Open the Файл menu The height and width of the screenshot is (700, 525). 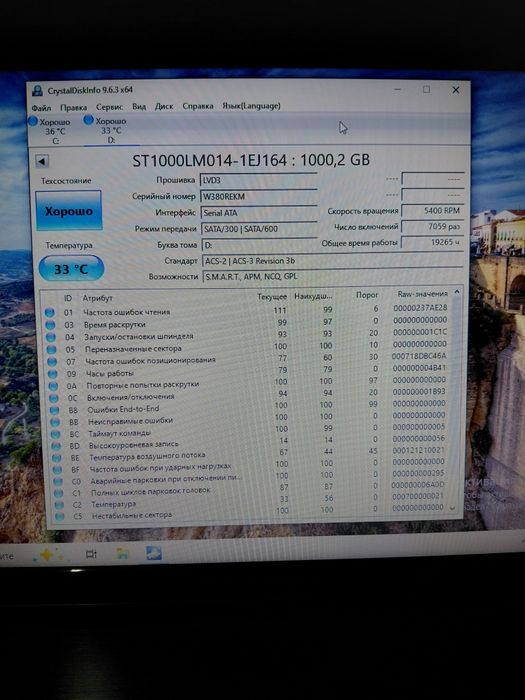click(x=42, y=108)
